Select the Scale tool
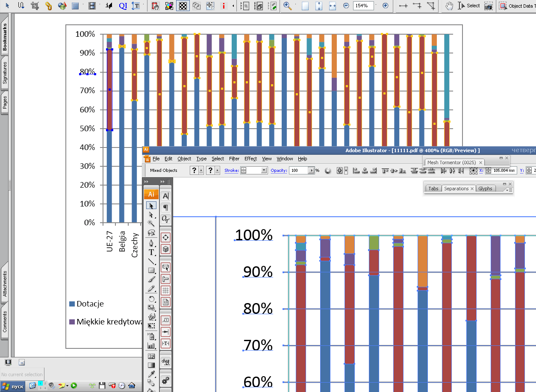 pos(151,307)
